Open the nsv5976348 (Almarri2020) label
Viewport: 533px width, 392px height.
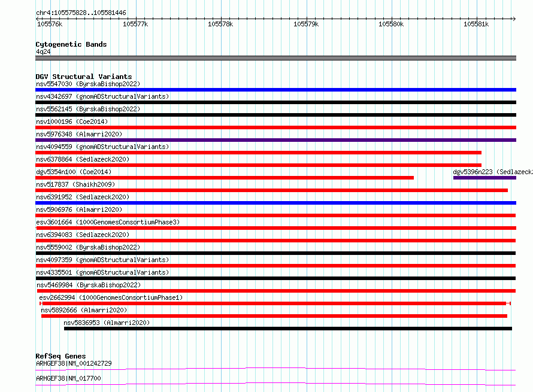(79, 134)
